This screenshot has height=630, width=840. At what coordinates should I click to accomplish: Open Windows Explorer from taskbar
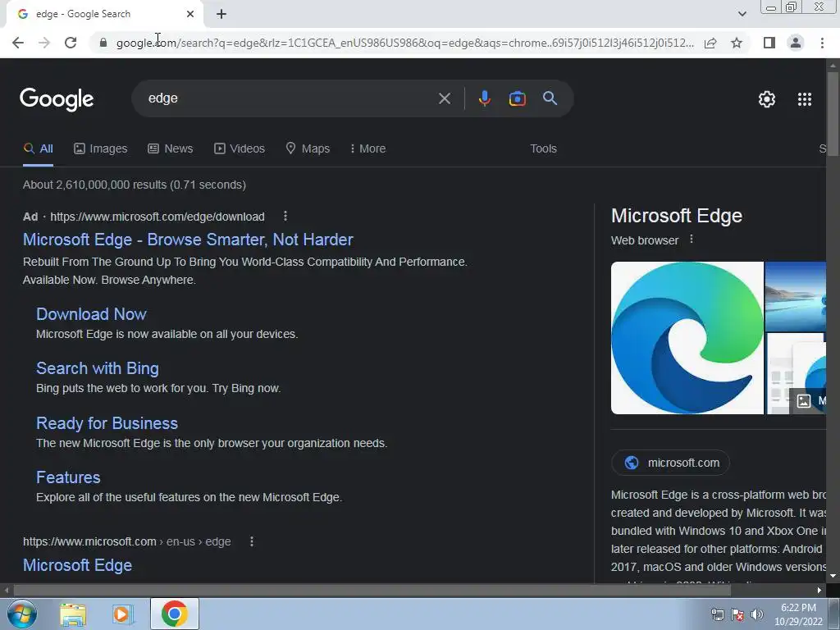73,614
